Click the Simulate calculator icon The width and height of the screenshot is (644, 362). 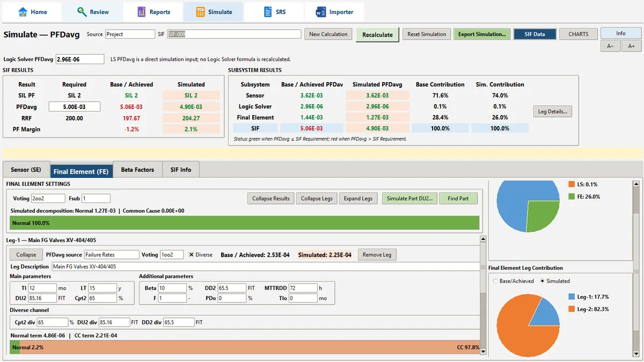tap(200, 12)
